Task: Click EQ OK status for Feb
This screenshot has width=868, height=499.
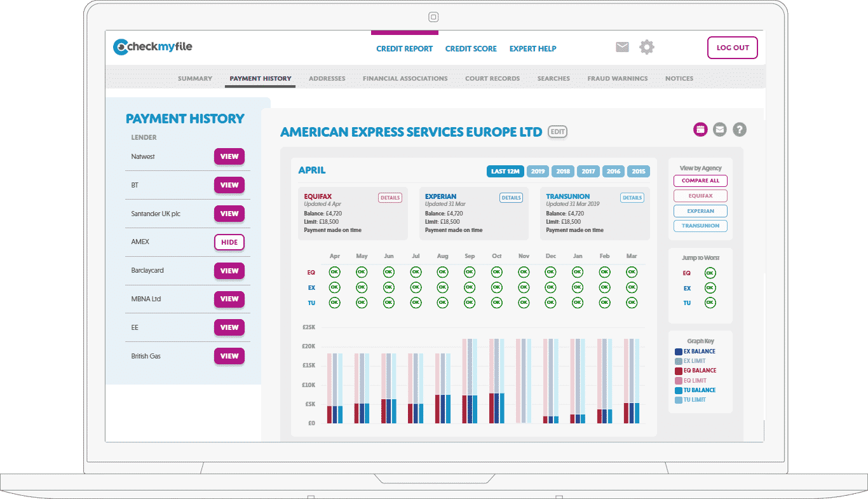Action: coord(604,272)
